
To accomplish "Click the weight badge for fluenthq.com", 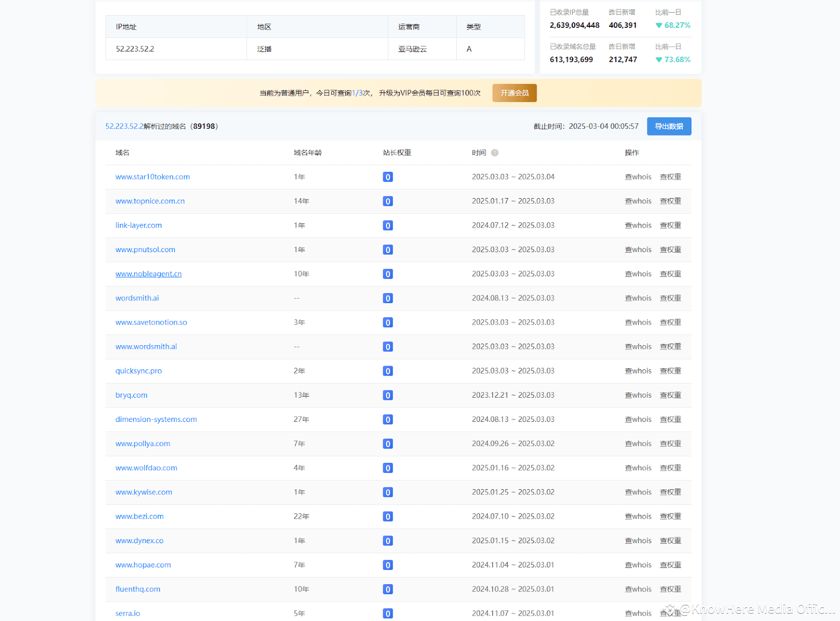I will (387, 589).
